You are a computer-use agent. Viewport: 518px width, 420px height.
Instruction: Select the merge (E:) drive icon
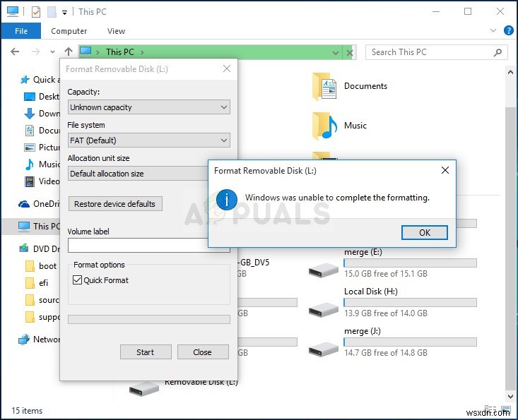[324, 270]
